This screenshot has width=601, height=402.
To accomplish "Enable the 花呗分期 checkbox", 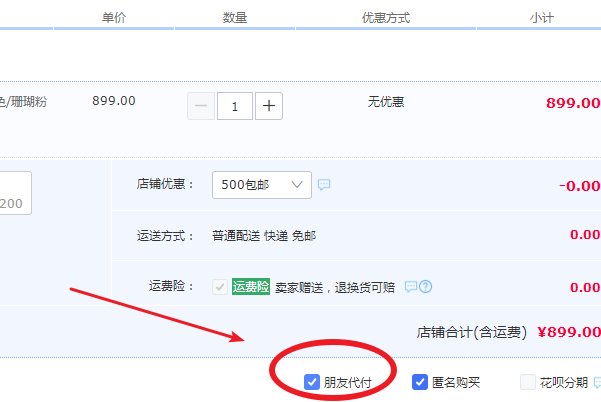I will coord(528,382).
